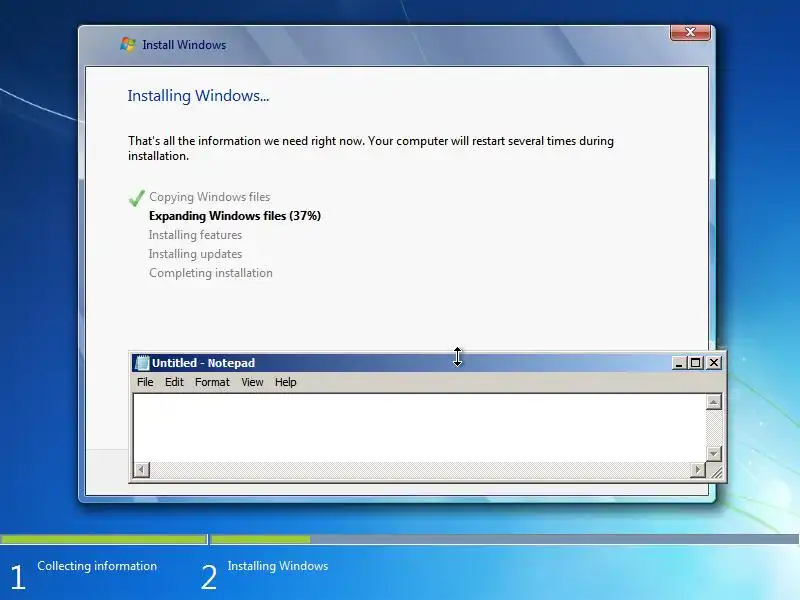Click the Collecting information progress bar
800x600 pixels.
coord(104,539)
